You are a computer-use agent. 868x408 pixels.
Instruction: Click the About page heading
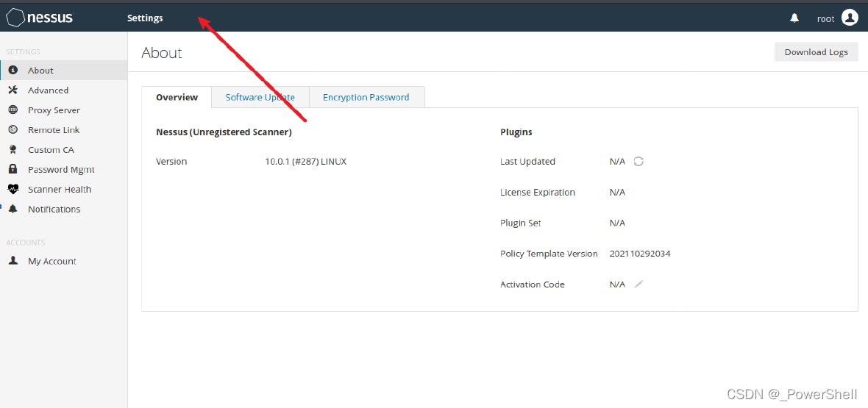(162, 53)
